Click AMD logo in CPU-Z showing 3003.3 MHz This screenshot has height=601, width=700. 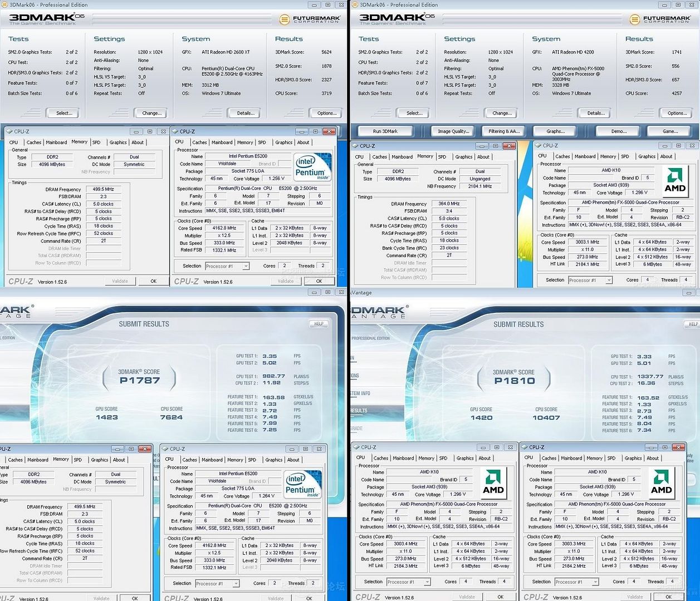pos(661,482)
